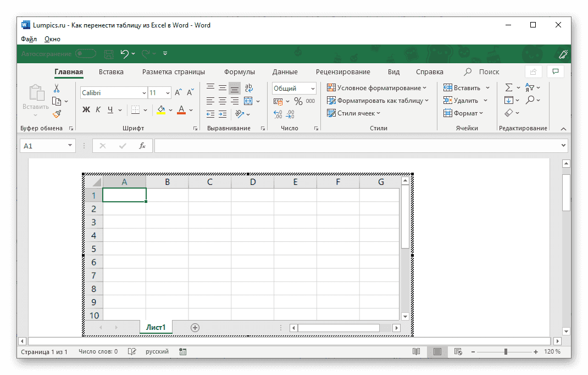The image size is (588, 375).
Task: Click the Стили ячеек button
Action: tap(352, 113)
